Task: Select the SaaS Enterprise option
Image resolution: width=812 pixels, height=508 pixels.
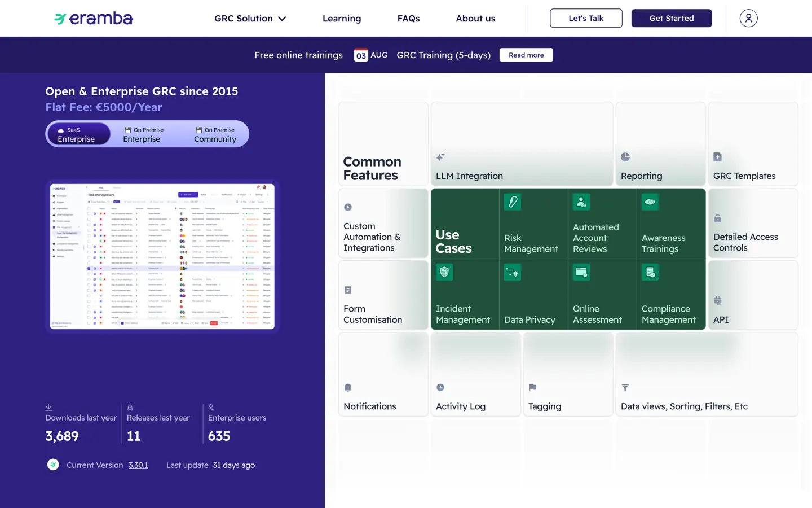Action: [x=78, y=134]
